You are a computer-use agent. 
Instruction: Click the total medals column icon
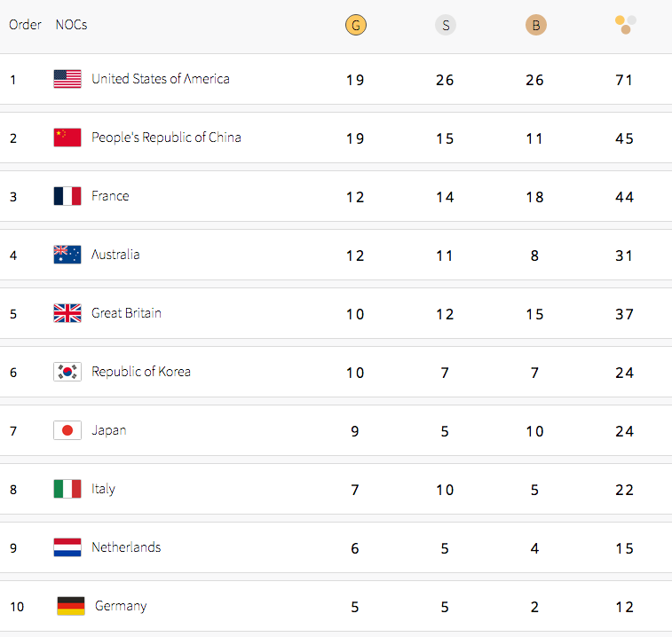625,24
